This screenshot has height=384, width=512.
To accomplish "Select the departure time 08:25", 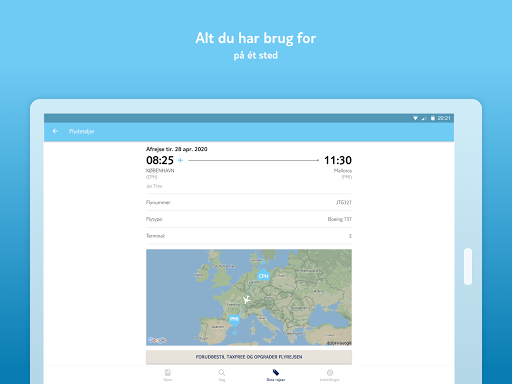I will click(160, 160).
